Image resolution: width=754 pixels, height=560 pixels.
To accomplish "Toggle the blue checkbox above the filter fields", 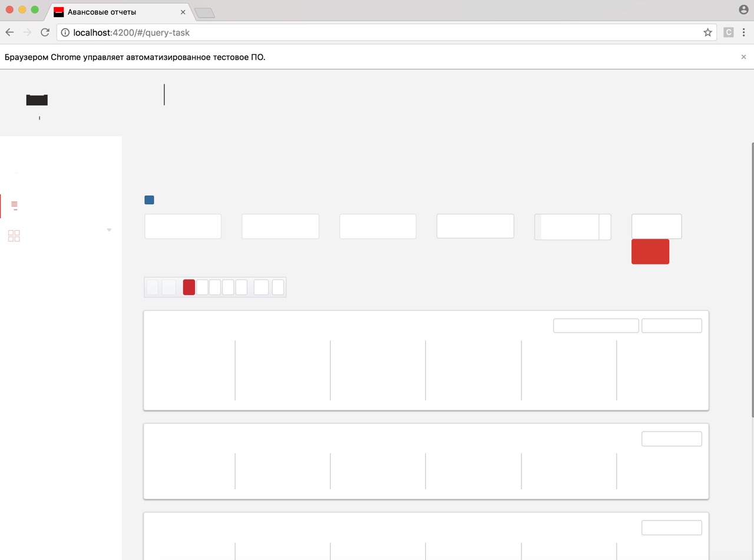I will click(149, 200).
